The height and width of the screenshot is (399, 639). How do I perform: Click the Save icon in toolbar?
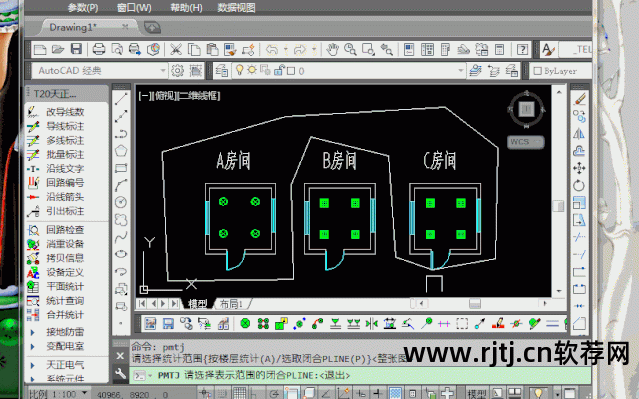point(76,50)
